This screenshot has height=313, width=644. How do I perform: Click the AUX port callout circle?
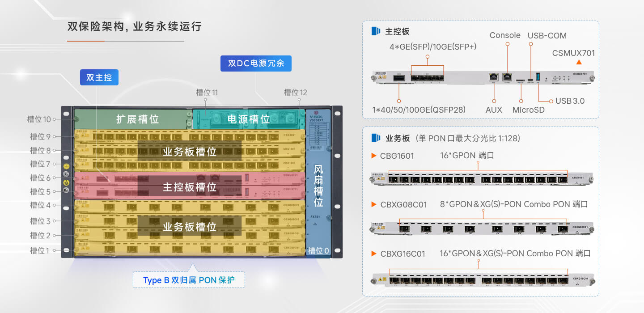(494, 101)
